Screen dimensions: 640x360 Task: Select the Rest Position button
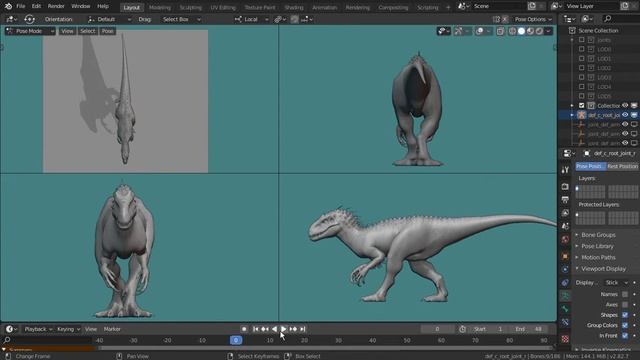(622, 166)
